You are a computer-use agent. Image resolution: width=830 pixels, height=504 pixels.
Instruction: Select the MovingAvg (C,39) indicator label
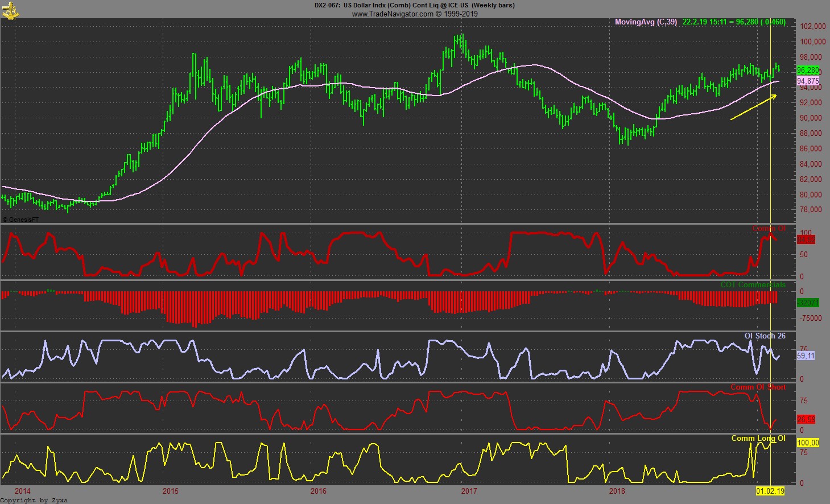pyautogui.click(x=646, y=22)
